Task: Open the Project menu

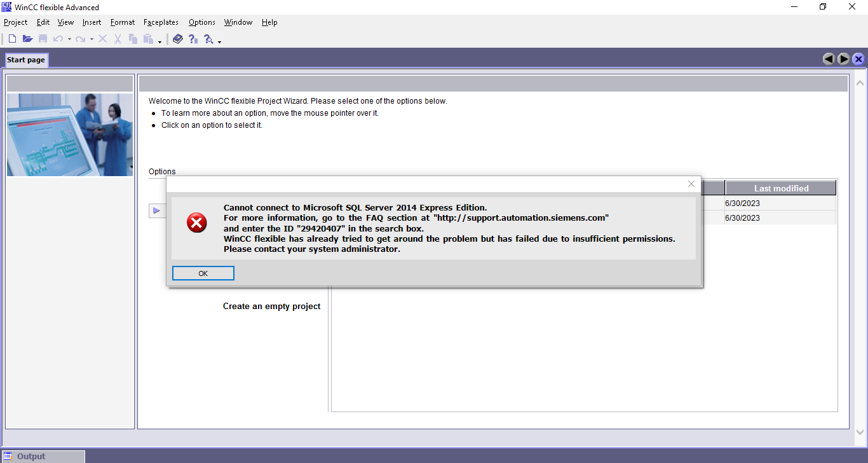Action: click(16, 22)
